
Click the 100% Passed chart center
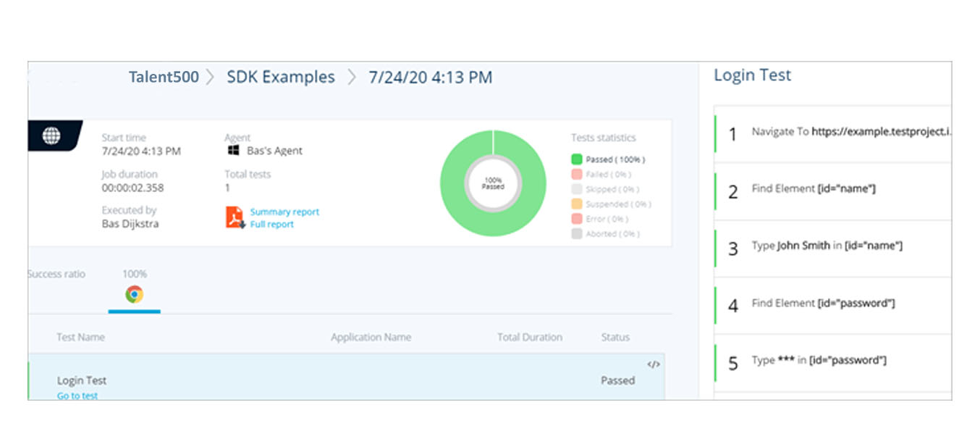pyautogui.click(x=493, y=183)
